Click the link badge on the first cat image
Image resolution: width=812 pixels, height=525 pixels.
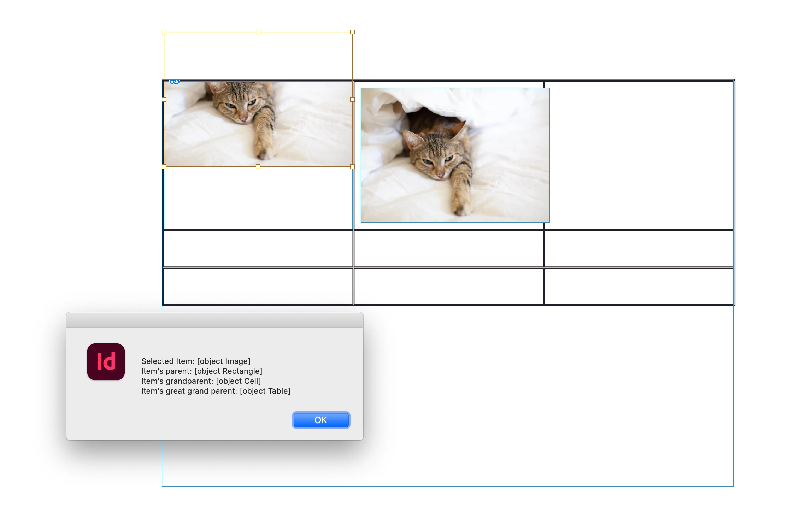click(175, 82)
